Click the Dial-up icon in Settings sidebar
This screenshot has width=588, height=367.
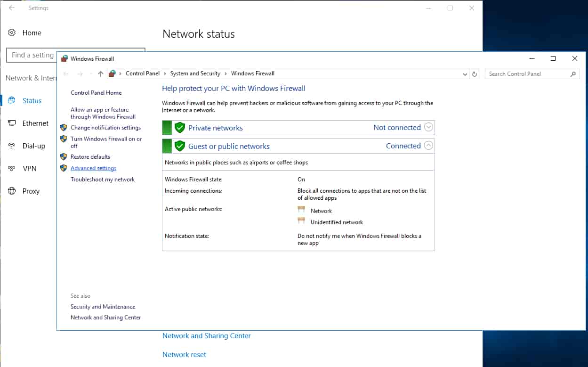coord(12,146)
